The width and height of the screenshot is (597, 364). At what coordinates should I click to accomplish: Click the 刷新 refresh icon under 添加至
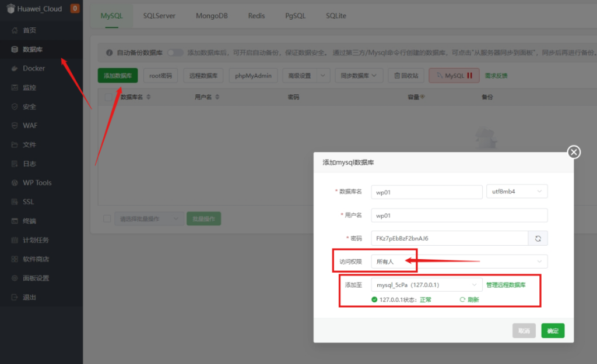462,300
